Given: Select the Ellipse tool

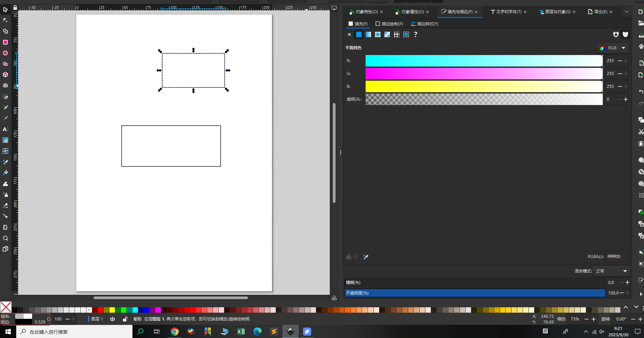Looking at the screenshot, I should pos(5,53).
